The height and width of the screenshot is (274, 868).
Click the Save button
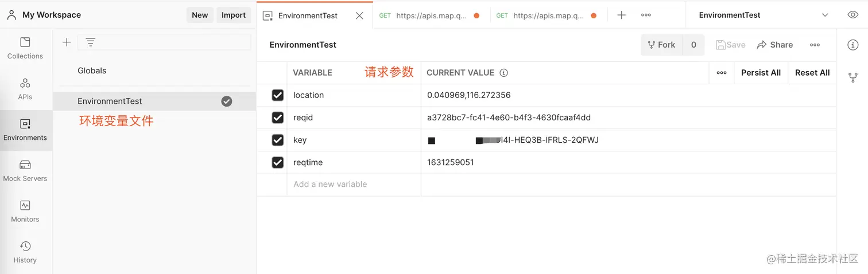pos(730,45)
